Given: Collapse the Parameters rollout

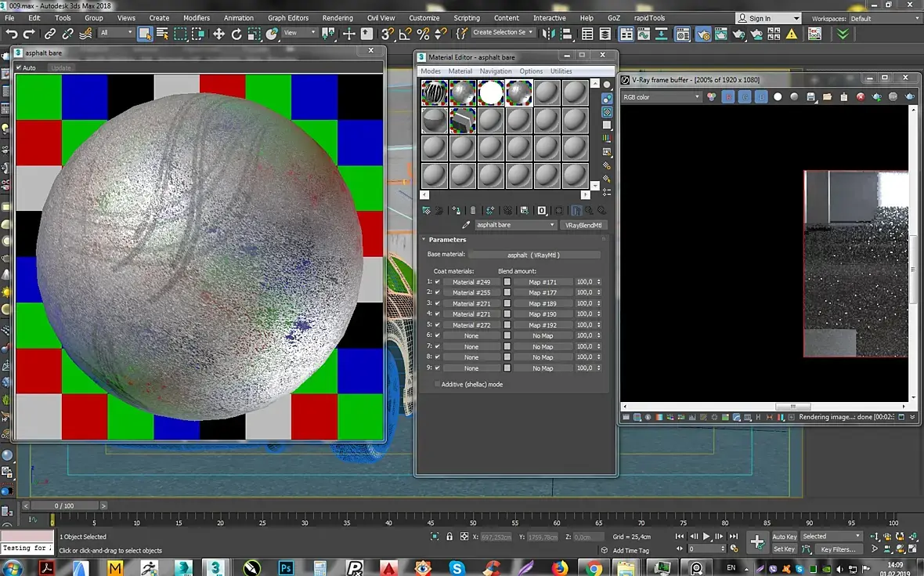Looking at the screenshot, I should pos(447,240).
